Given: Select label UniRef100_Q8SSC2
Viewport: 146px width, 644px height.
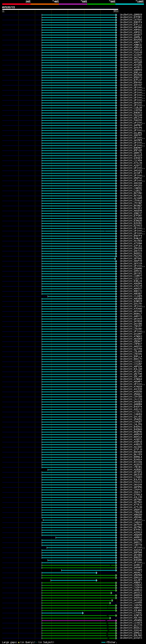Looking at the screenshot, I should pyautogui.click(x=131, y=593).
